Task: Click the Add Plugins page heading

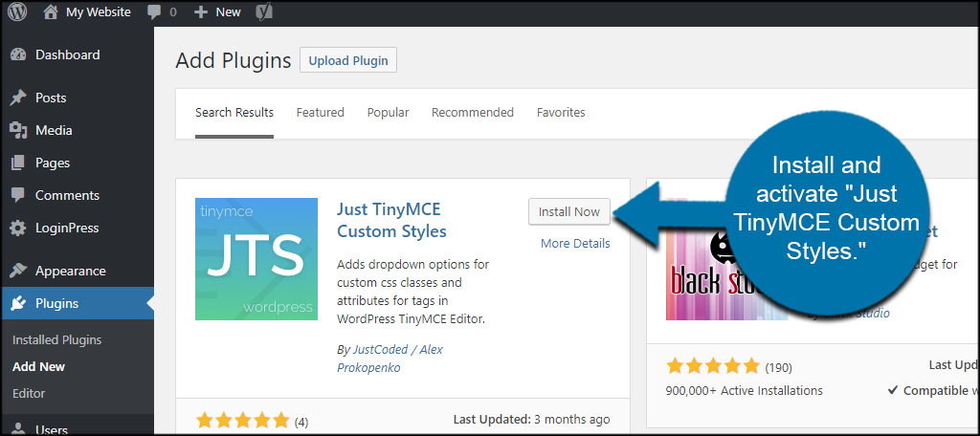Action: click(234, 60)
